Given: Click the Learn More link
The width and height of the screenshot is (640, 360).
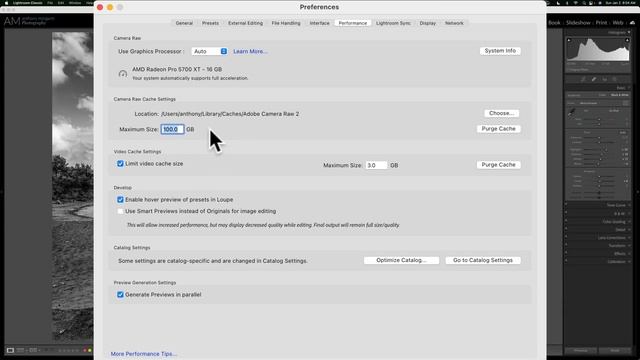Looking at the screenshot, I should [250, 51].
